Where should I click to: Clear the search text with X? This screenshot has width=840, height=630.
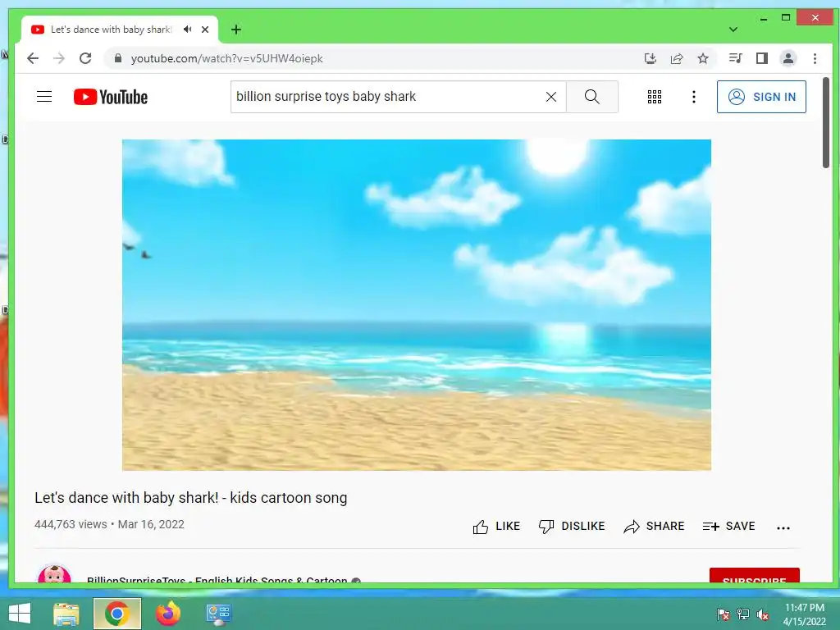pyautogui.click(x=551, y=97)
